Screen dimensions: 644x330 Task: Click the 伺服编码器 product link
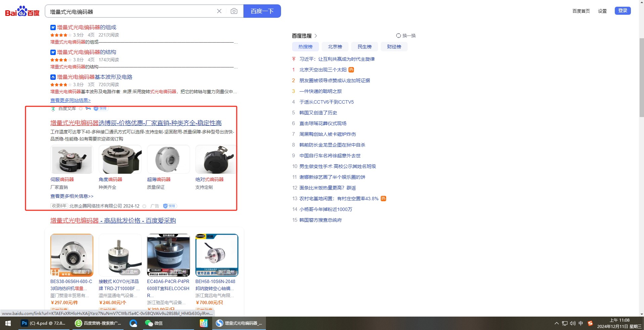(x=62, y=179)
